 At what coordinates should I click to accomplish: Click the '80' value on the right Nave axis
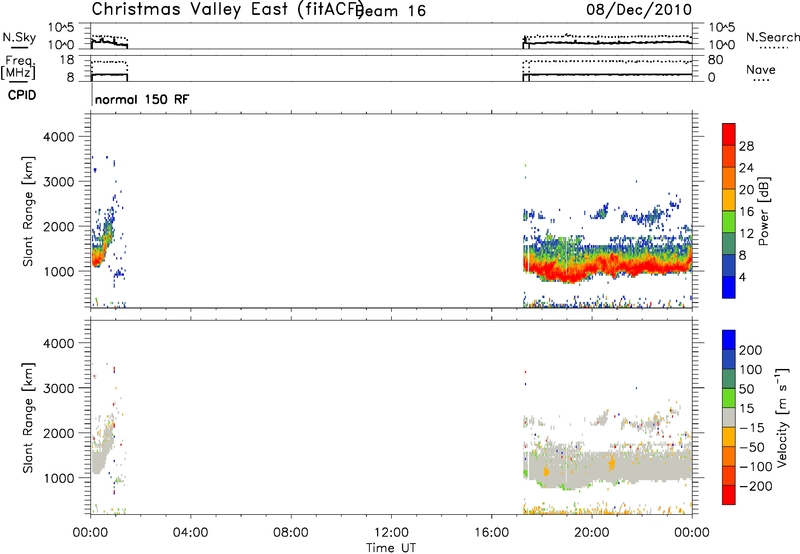pos(716,60)
